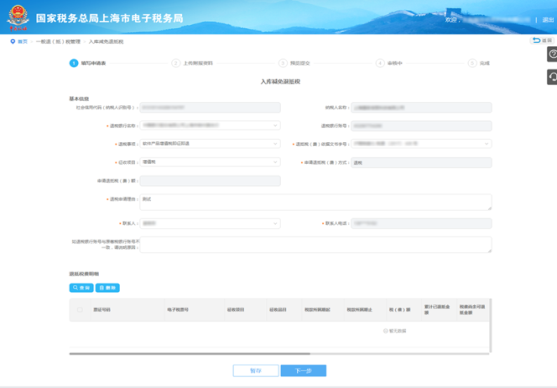Image resolution: width=557 pixels, height=388 pixels.
Task: Click the 社会信用代码（纳税人识别号） field
Action: 210,107
